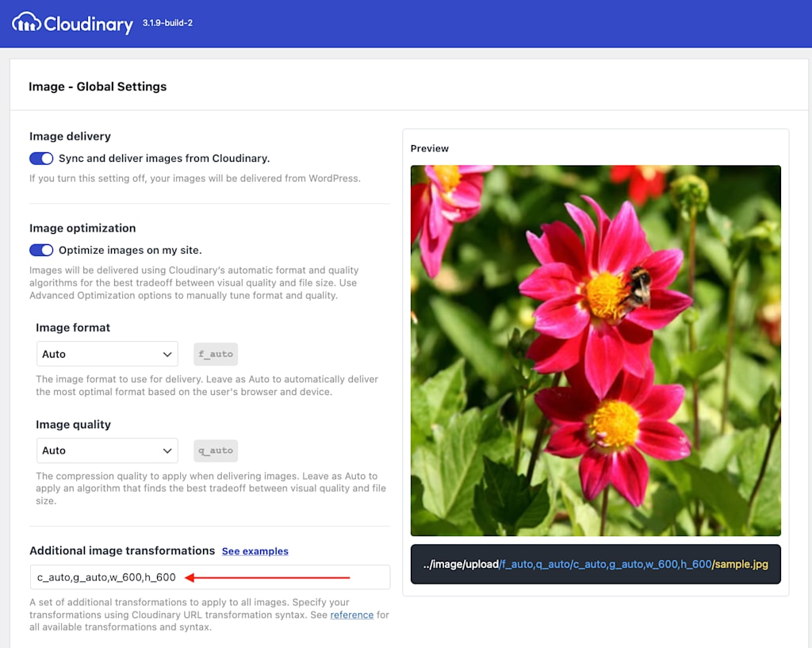This screenshot has width=812, height=648.
Task: Click the sample.jpg preview URL bar
Action: (x=596, y=564)
